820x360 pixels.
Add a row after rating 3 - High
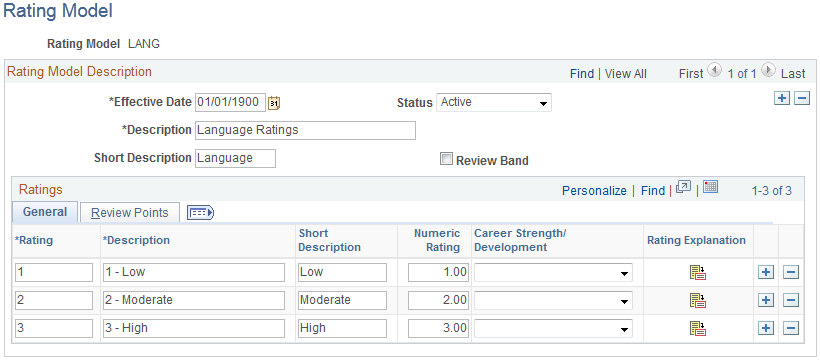766,328
